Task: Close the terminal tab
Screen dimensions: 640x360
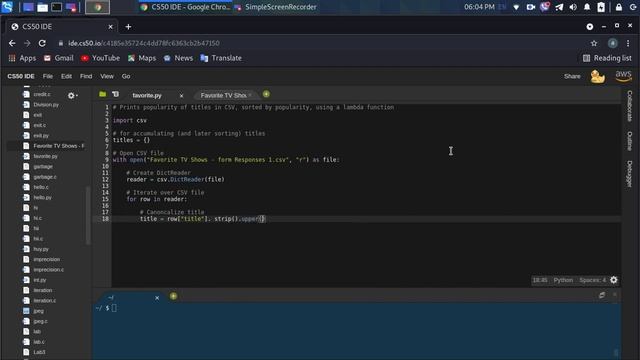Action: point(157,298)
